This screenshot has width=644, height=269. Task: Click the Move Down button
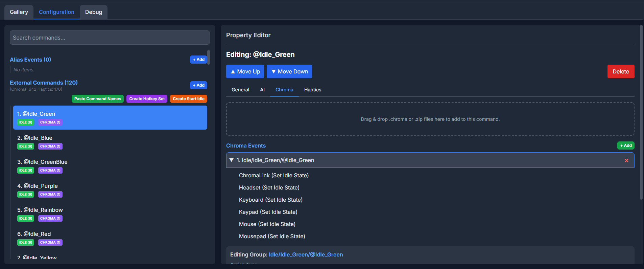point(289,71)
